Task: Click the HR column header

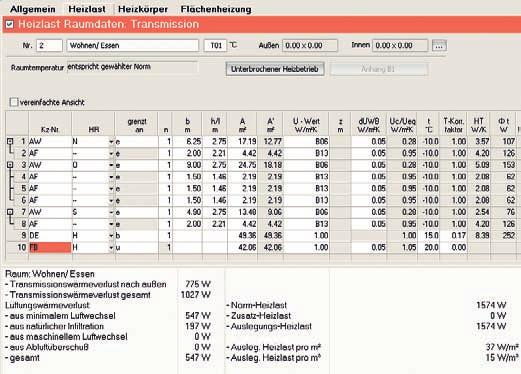Action: (93, 124)
